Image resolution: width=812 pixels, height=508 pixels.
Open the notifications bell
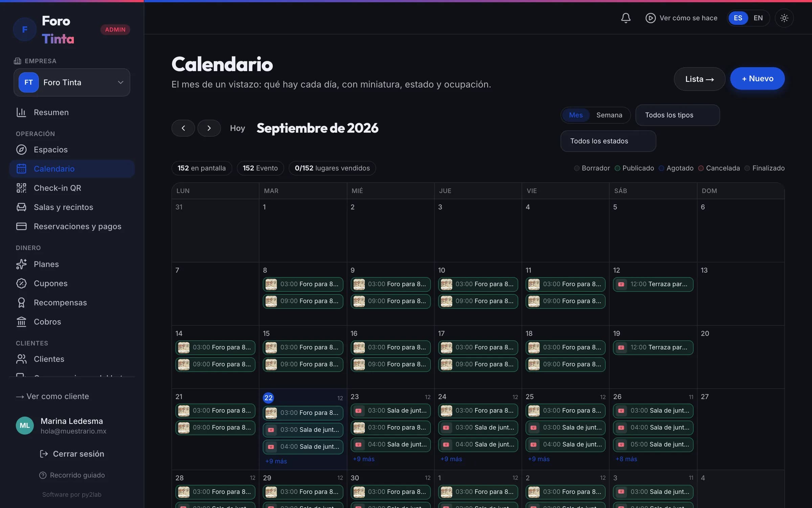click(626, 18)
